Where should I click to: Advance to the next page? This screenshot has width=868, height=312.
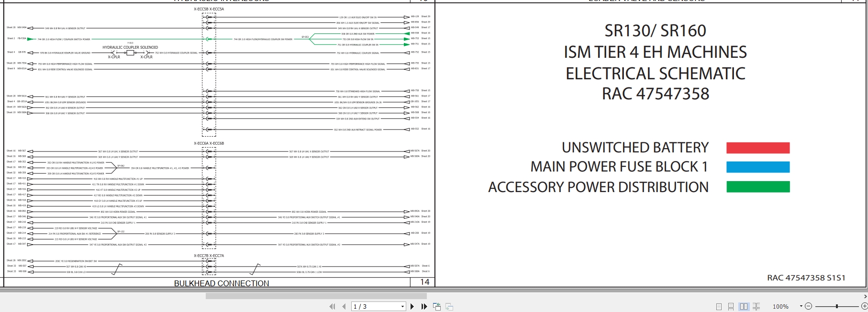(x=412, y=307)
